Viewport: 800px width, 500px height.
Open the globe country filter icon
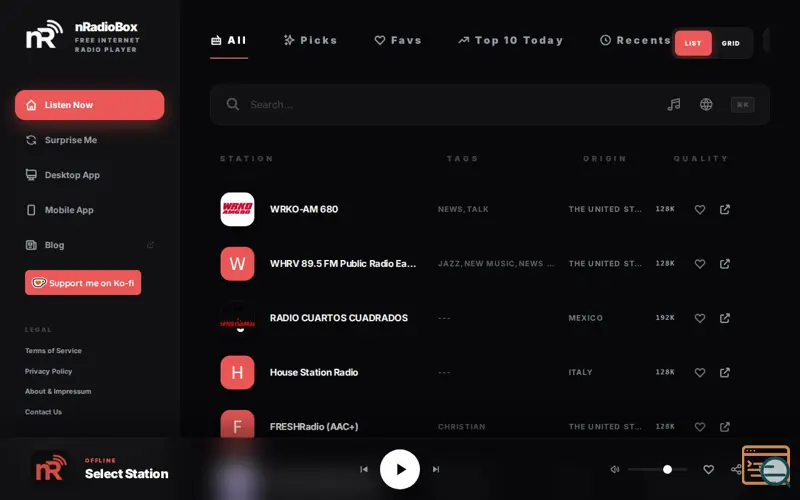coord(706,105)
